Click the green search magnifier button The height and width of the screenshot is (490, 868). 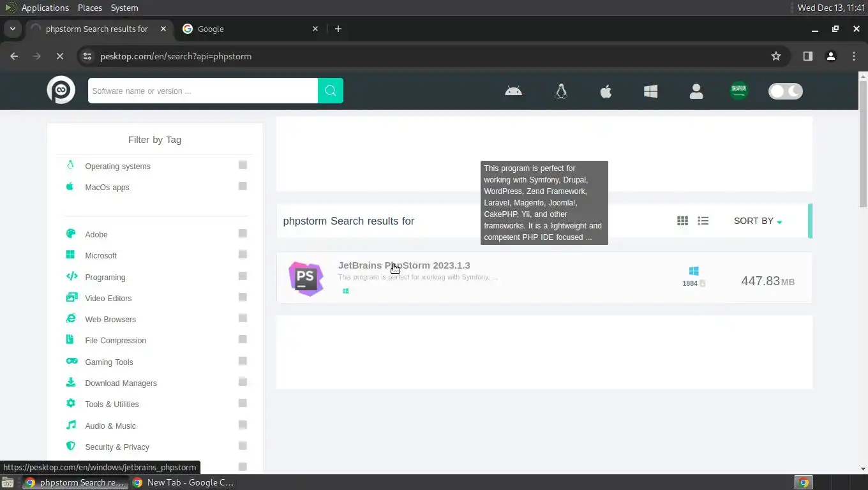(331, 91)
